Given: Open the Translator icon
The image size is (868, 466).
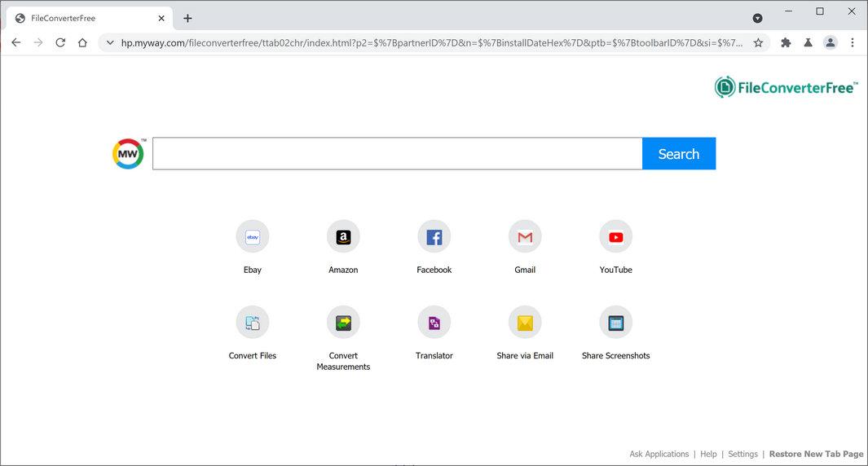Looking at the screenshot, I should pyautogui.click(x=434, y=322).
